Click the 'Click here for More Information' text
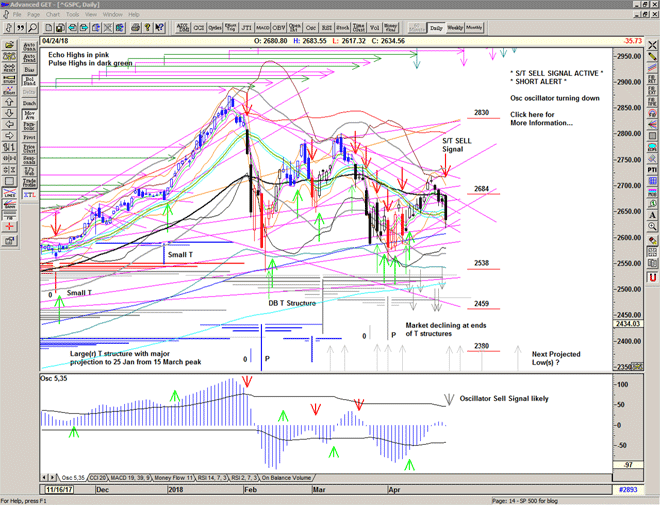The height and width of the screenshot is (505, 660). point(540,117)
